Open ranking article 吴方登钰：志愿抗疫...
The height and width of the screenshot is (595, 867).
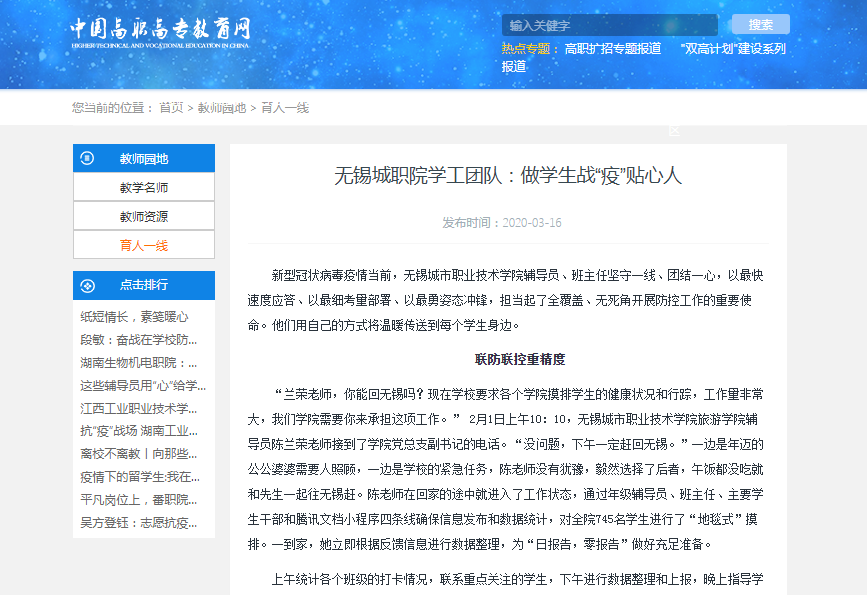(x=139, y=523)
